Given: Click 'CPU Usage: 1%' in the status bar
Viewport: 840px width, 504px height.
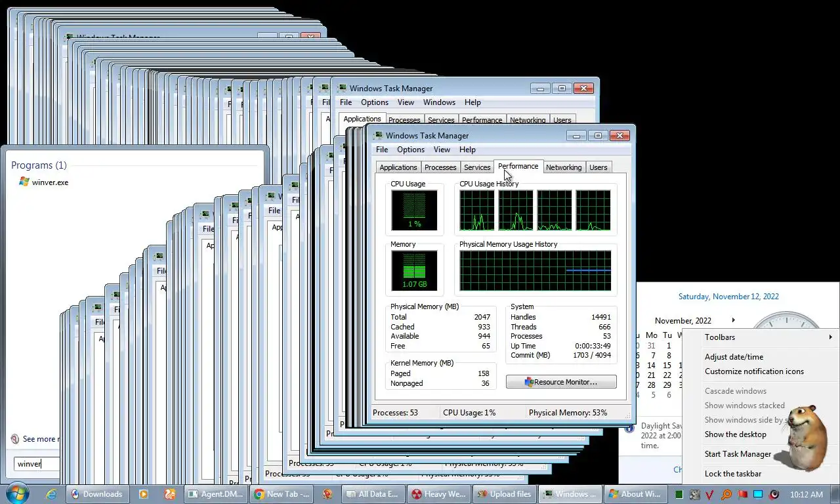Looking at the screenshot, I should pyautogui.click(x=469, y=413).
